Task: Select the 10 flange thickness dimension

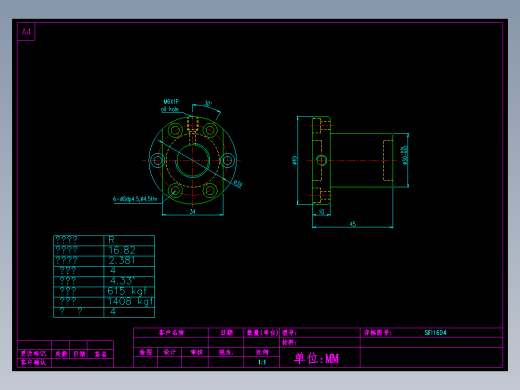Action: click(321, 212)
